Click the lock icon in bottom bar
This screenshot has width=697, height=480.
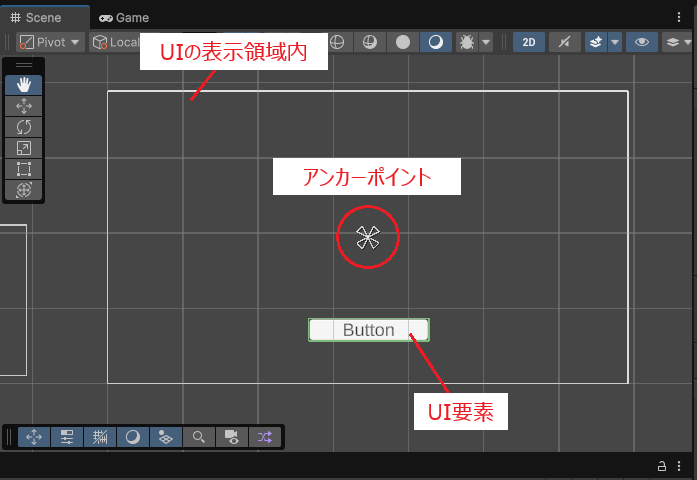[x=662, y=466]
